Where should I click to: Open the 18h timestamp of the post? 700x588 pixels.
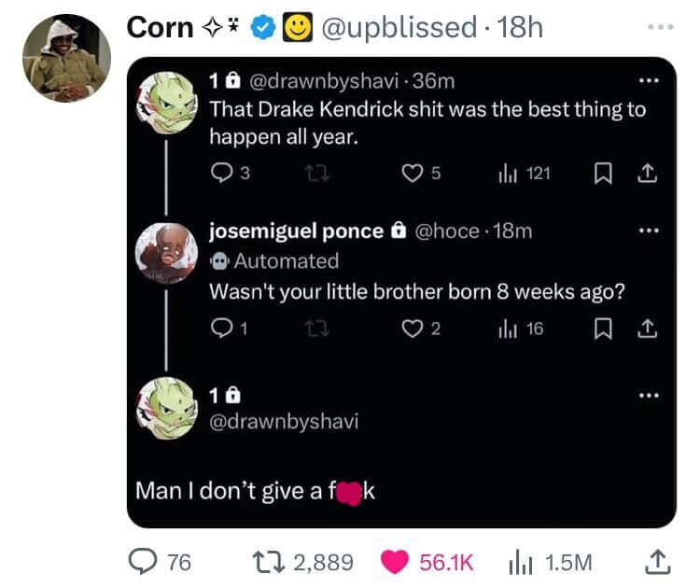tap(522, 27)
